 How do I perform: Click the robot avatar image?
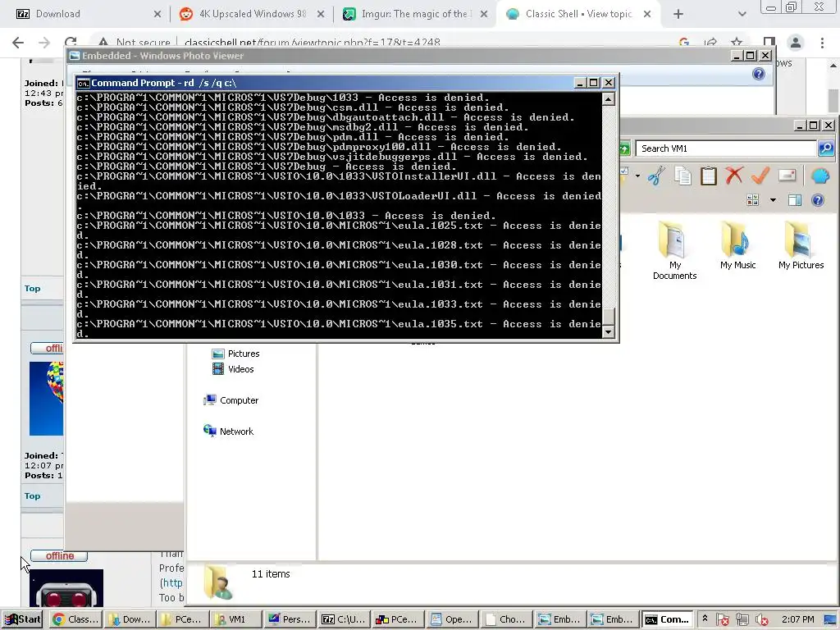point(66,587)
